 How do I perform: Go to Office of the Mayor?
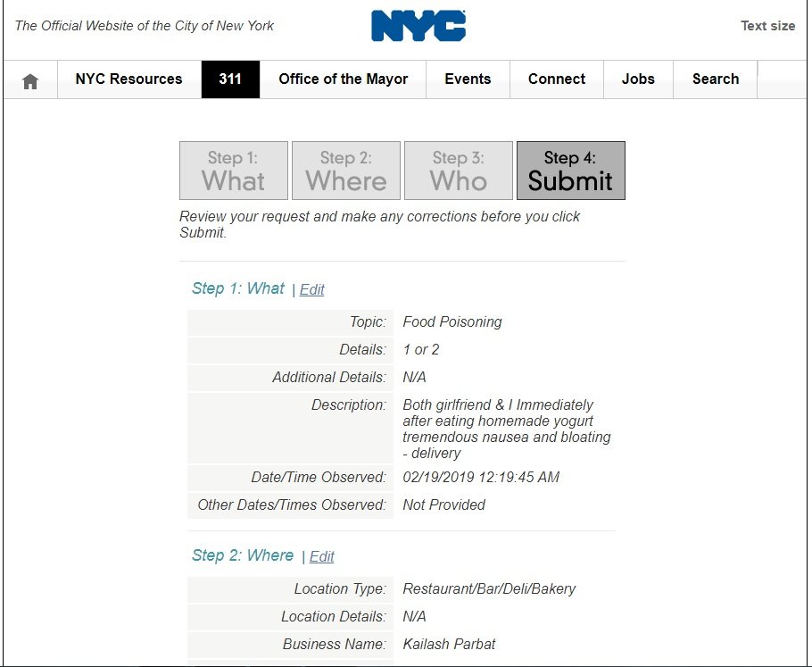coord(343,79)
